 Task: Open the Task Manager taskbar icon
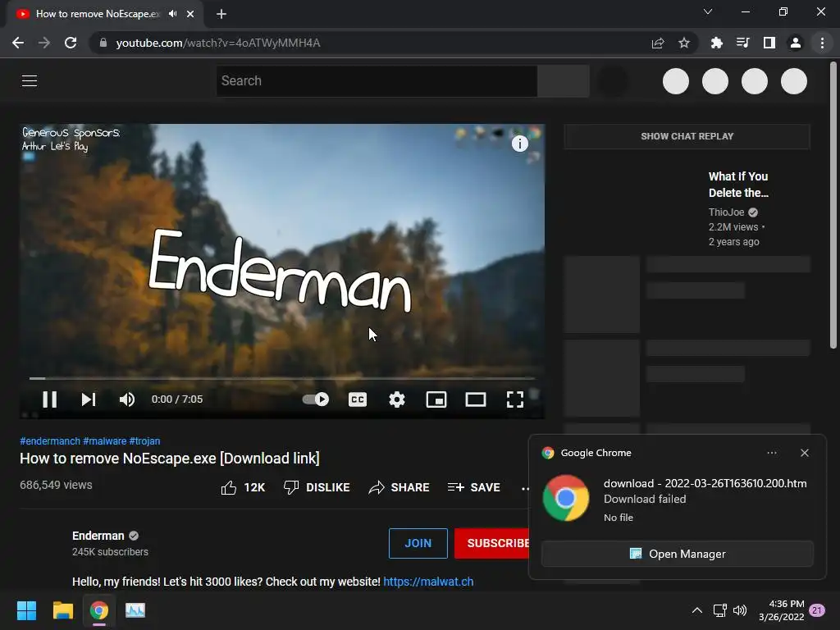pos(135,610)
